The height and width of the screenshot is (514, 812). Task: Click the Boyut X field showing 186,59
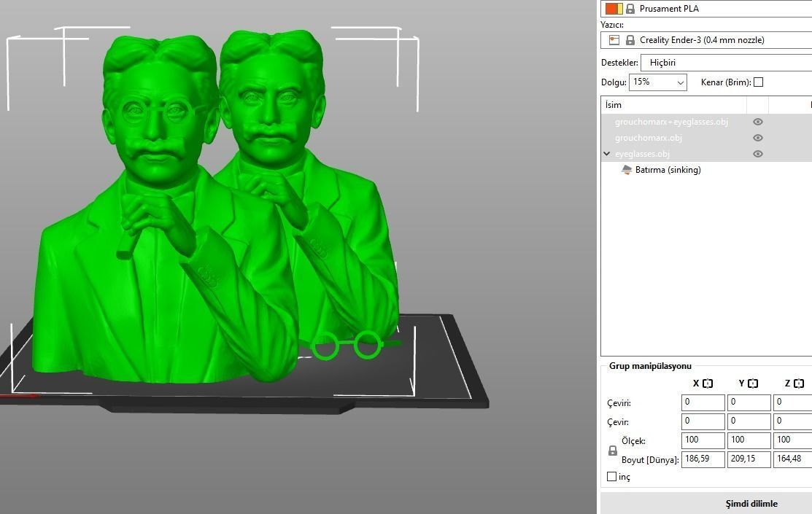[703, 459]
